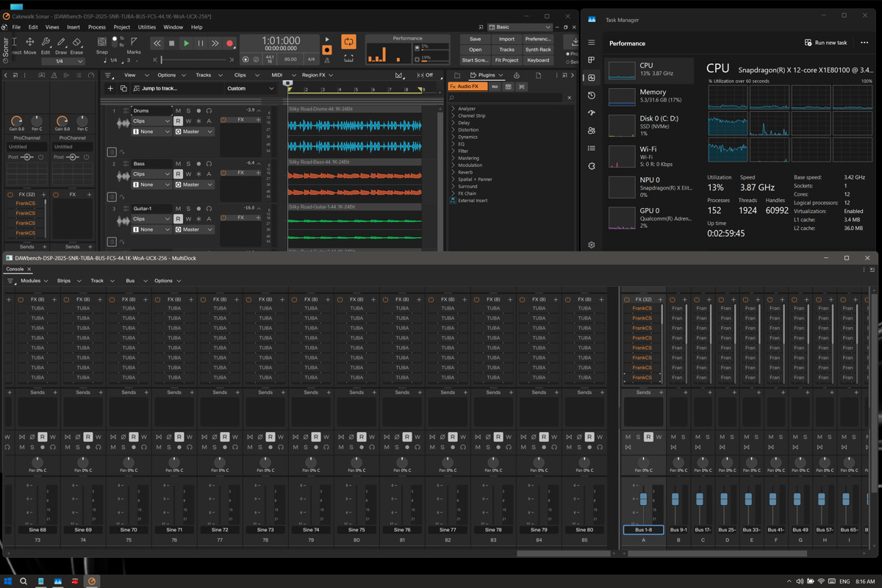
Task: Click the Synth Rack button
Action: point(538,49)
